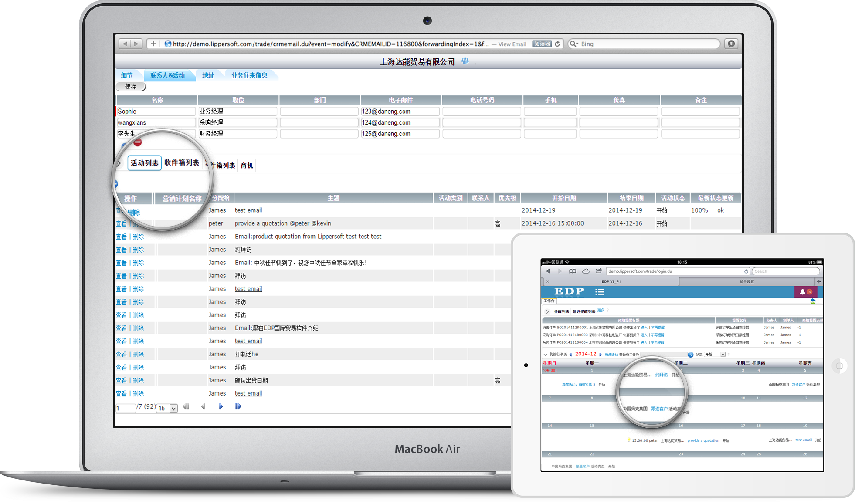Go to next month after 2014-12
855x504 pixels.
601,355
